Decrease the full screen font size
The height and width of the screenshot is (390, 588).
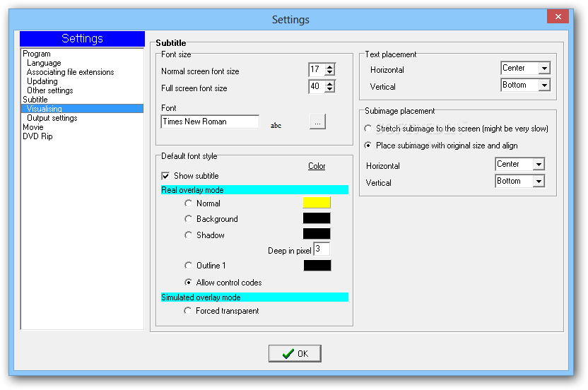point(329,89)
